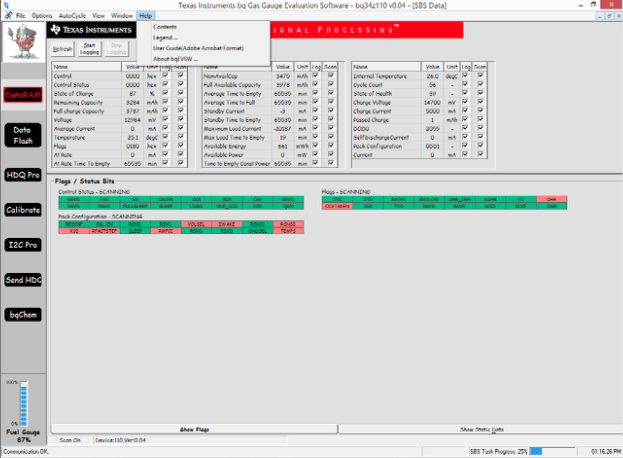
Task: Toggle Log checkbox for Available Energy row
Action: tap(315, 145)
